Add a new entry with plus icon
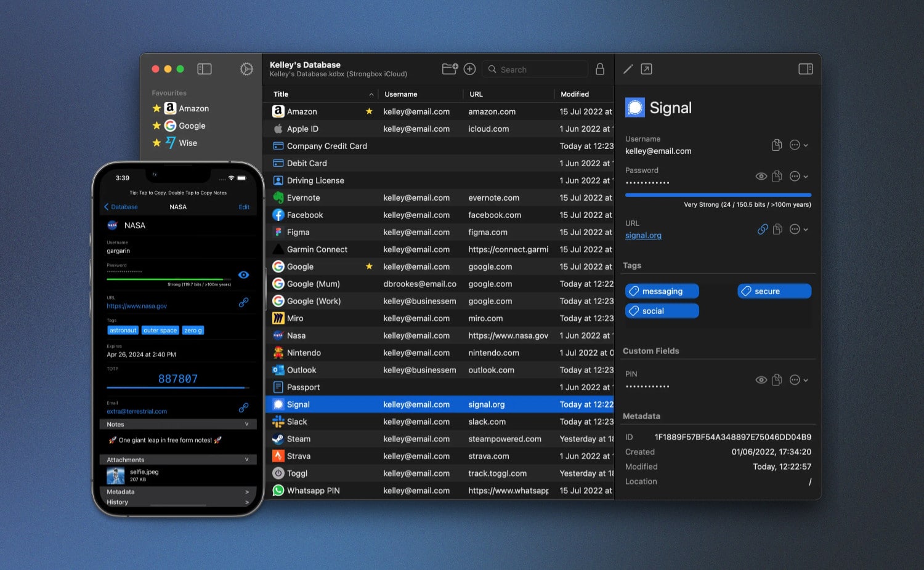Screen dimensions: 924x570 tap(469, 70)
